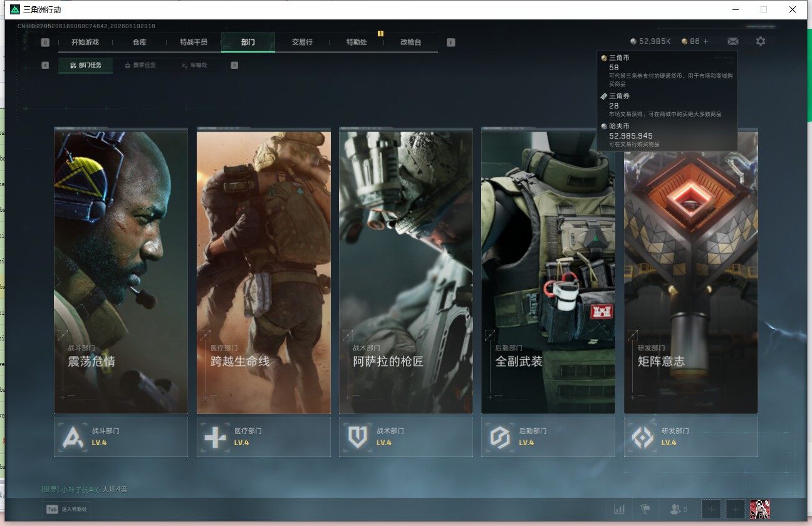Open the bar chart statistics icon

(620, 510)
